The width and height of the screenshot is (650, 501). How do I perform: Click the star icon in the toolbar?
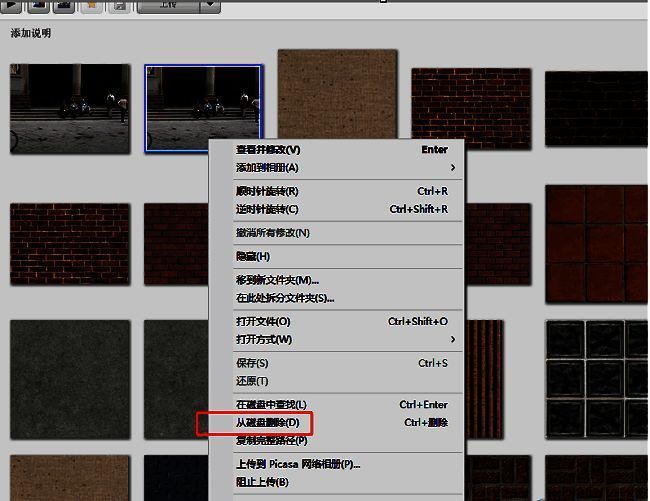click(91, 5)
